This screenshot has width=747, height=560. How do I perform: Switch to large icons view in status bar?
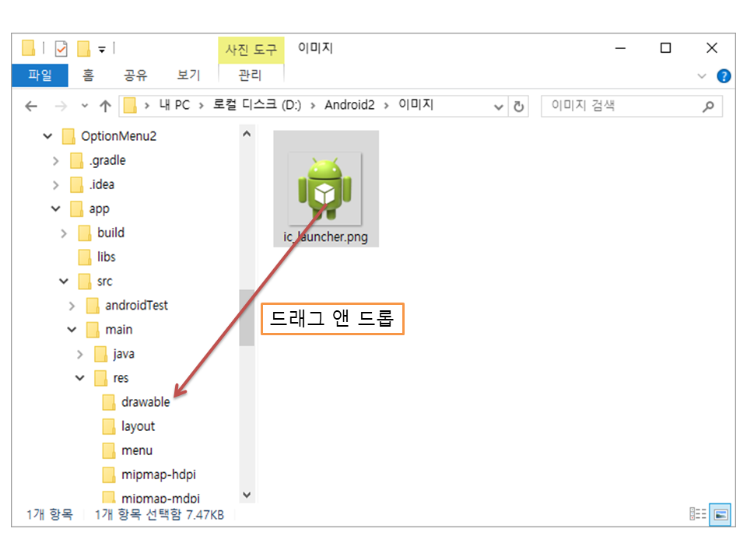[721, 514]
